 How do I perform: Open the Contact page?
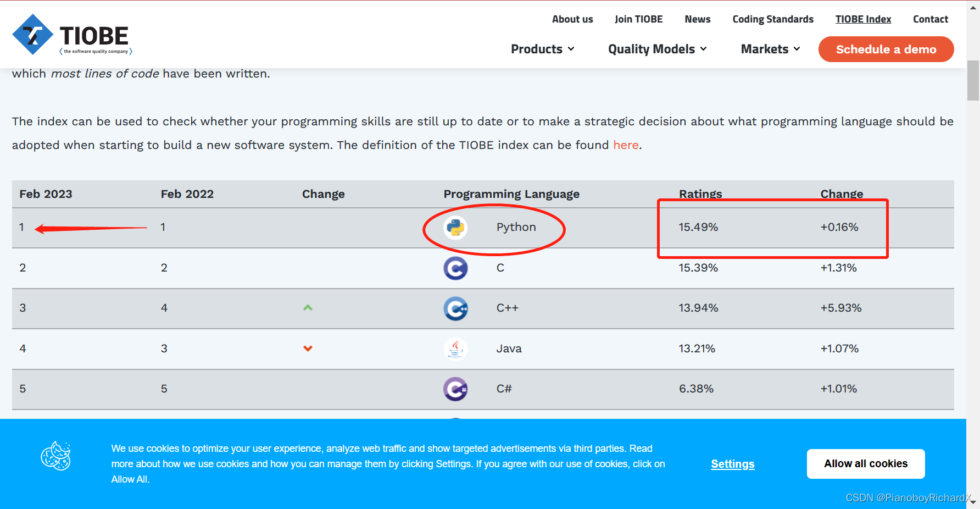(x=931, y=19)
